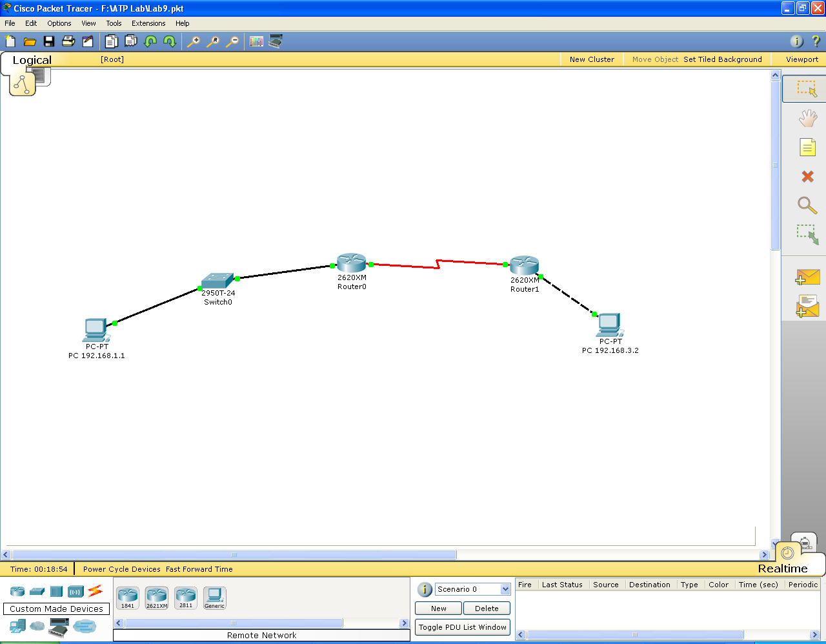Open the View menu
The height and width of the screenshot is (644, 826).
[x=88, y=23]
